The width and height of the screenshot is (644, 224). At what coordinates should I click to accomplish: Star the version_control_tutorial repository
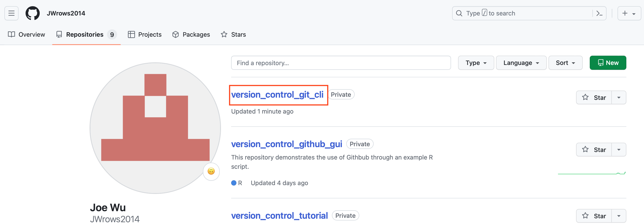[594, 216]
